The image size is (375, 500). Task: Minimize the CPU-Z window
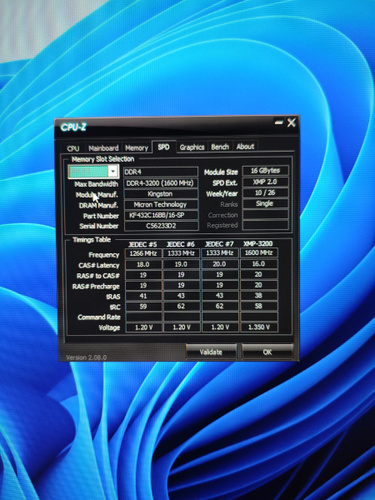[x=279, y=123]
